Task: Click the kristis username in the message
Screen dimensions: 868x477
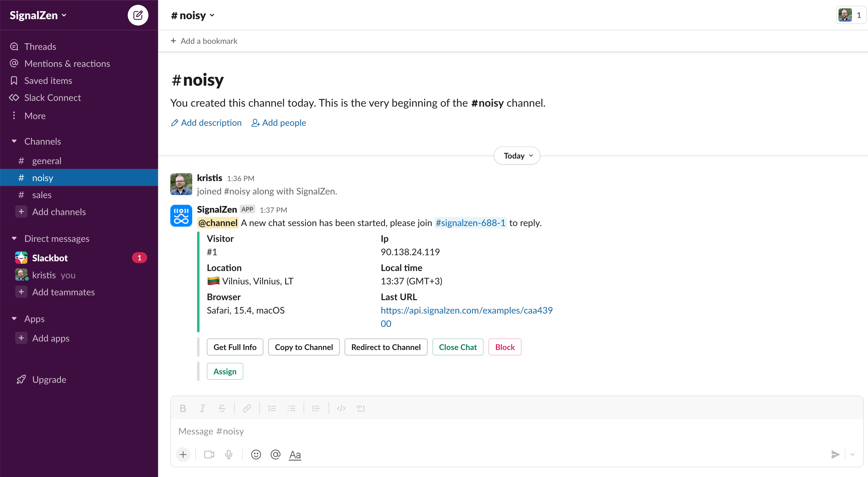Action: [210, 178]
